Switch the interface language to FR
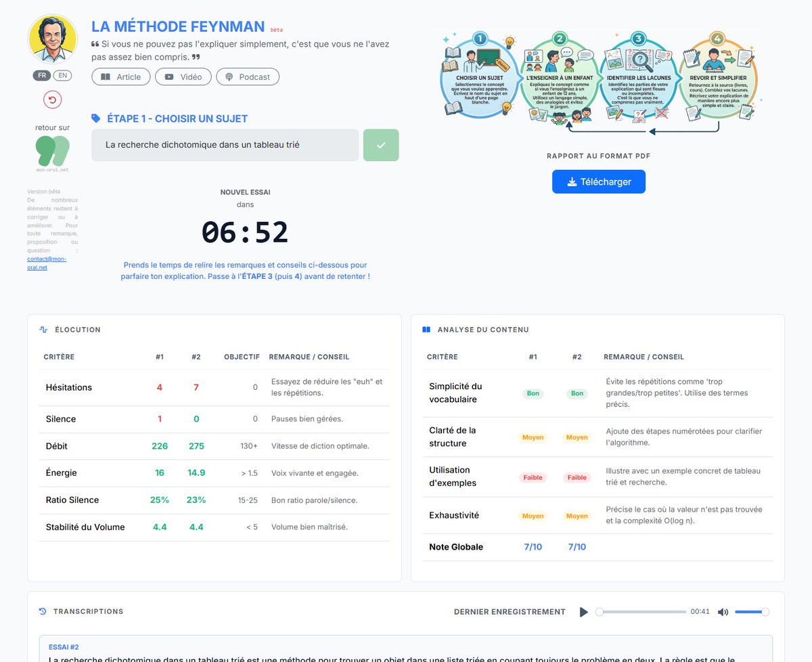The image size is (812, 662). (x=41, y=75)
